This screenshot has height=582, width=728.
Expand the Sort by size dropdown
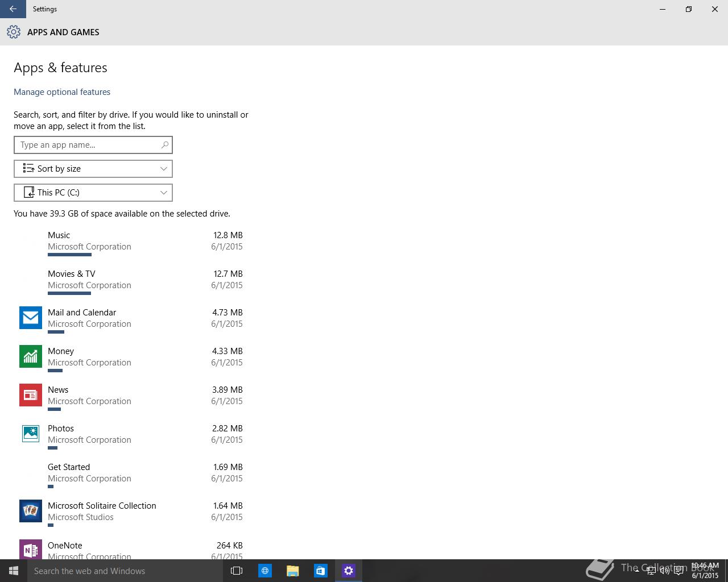click(x=93, y=169)
